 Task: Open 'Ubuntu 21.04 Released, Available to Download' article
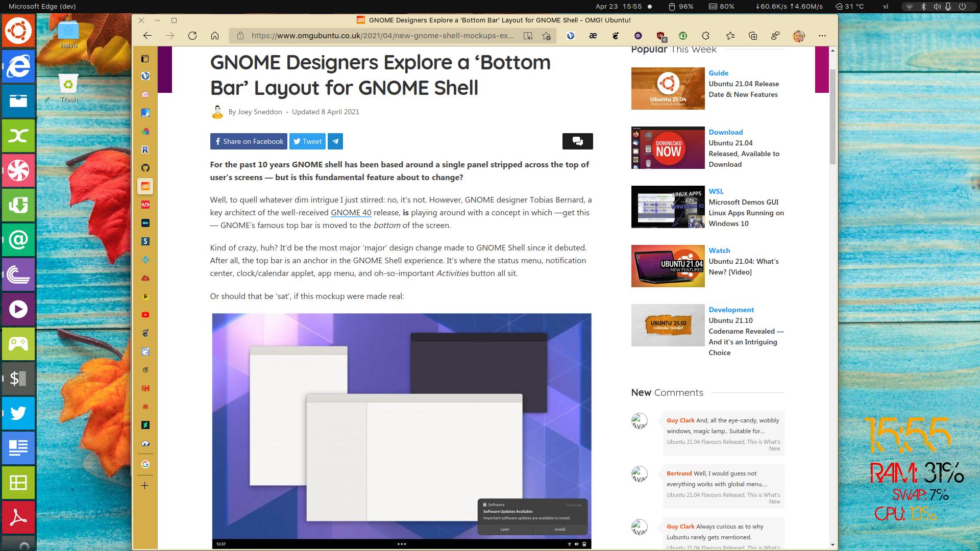click(744, 154)
